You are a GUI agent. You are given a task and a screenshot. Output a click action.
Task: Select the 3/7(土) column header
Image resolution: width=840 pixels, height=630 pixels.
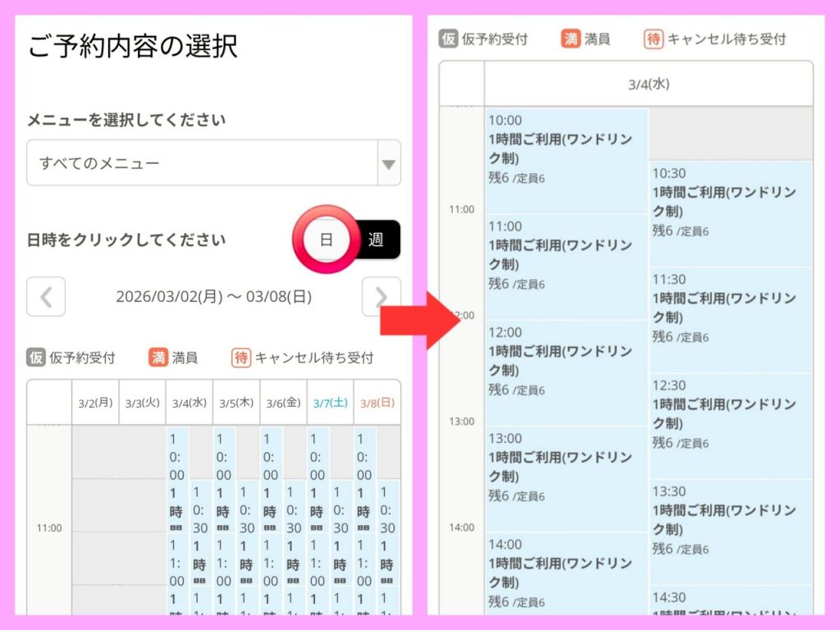(330, 403)
